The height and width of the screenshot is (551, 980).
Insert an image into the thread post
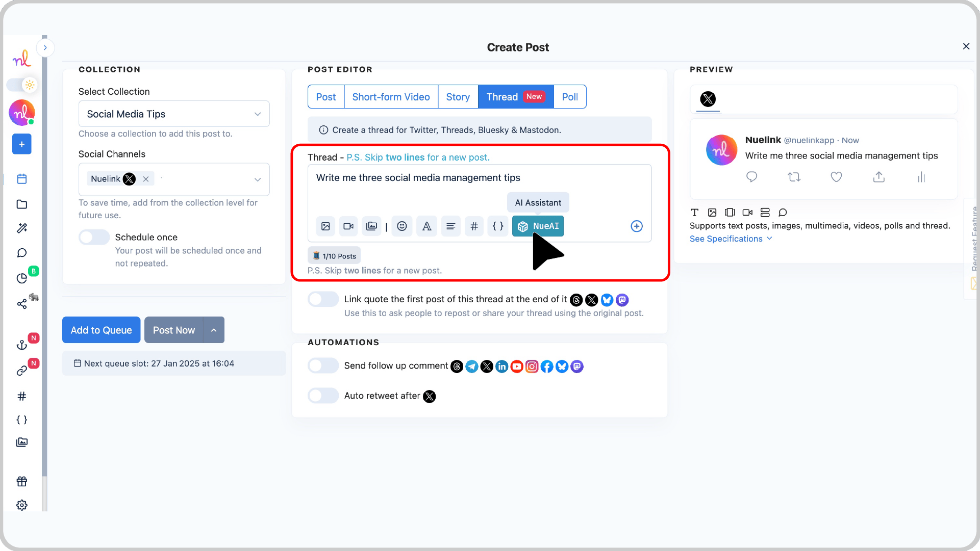325,226
